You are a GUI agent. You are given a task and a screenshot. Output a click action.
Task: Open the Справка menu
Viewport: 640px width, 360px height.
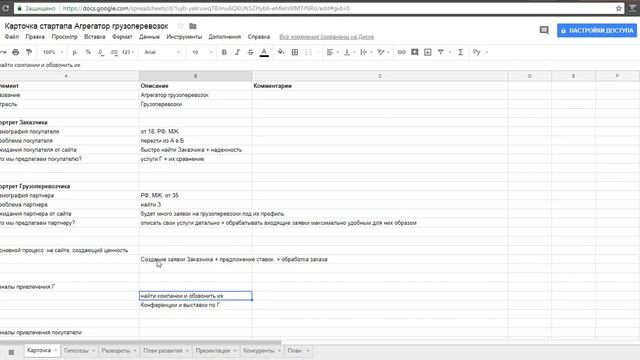[258, 37]
